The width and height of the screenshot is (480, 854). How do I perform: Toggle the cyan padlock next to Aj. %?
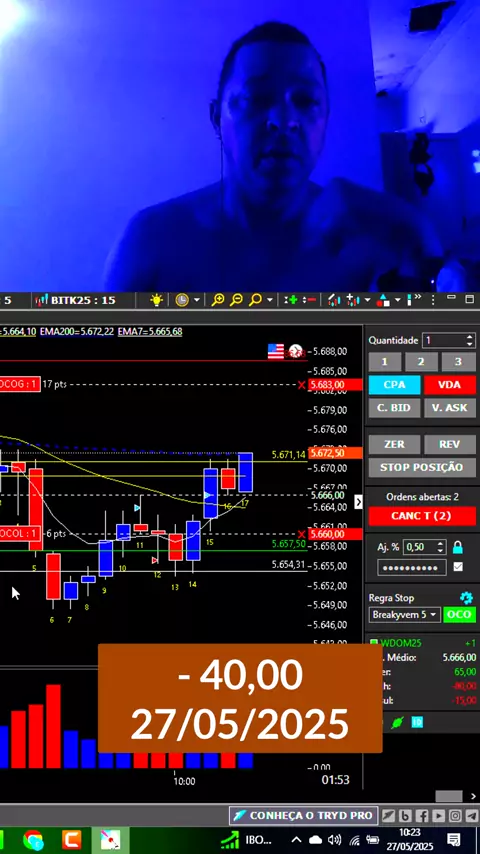(458, 547)
